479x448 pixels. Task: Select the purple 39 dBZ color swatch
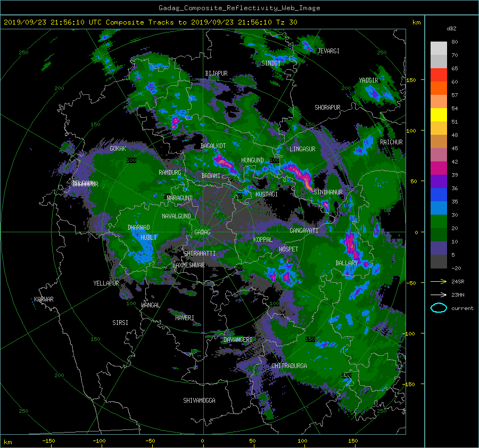click(x=439, y=181)
